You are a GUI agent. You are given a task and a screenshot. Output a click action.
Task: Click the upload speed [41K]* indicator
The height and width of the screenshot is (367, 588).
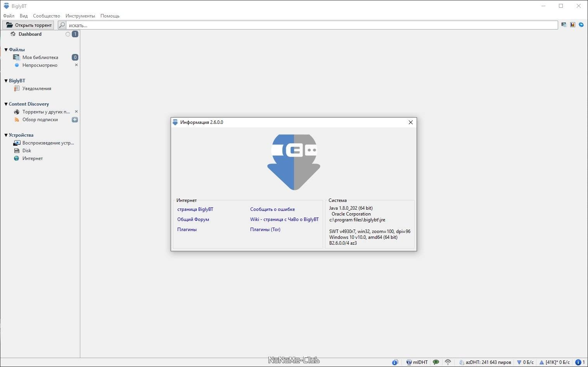[x=555, y=362]
